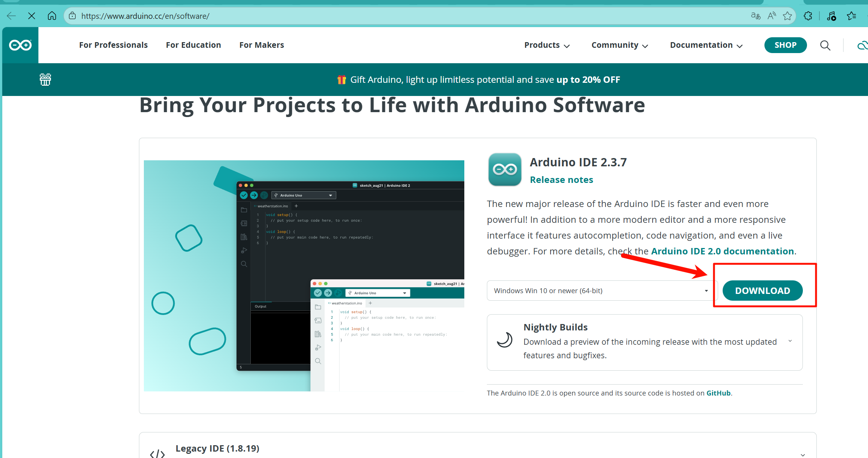
Task: Expand the Legacy IDE (1.8.19) section
Action: coord(802,455)
